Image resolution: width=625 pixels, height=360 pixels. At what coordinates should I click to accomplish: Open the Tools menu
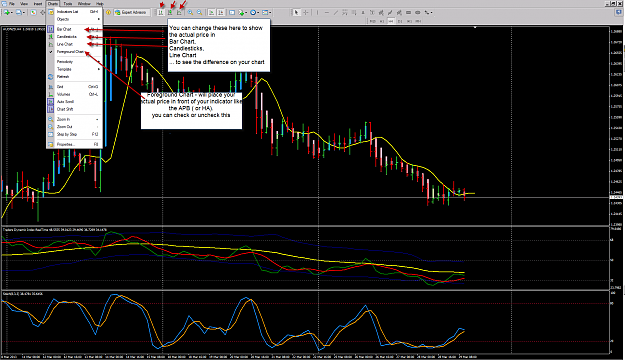click(68, 4)
